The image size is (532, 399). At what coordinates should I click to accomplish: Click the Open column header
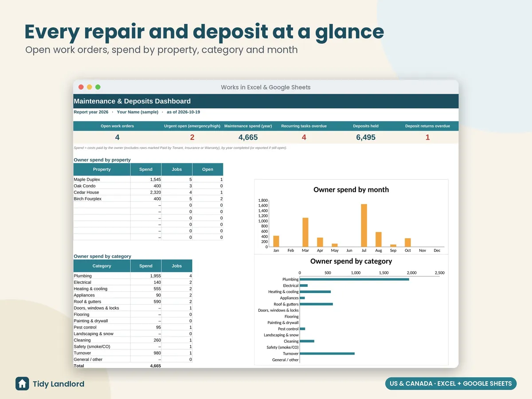tap(207, 169)
